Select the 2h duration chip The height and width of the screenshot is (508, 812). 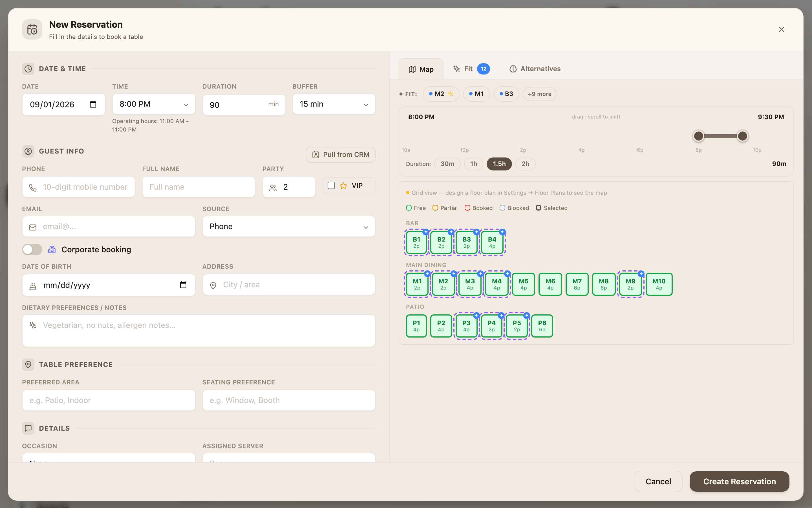pyautogui.click(x=526, y=164)
